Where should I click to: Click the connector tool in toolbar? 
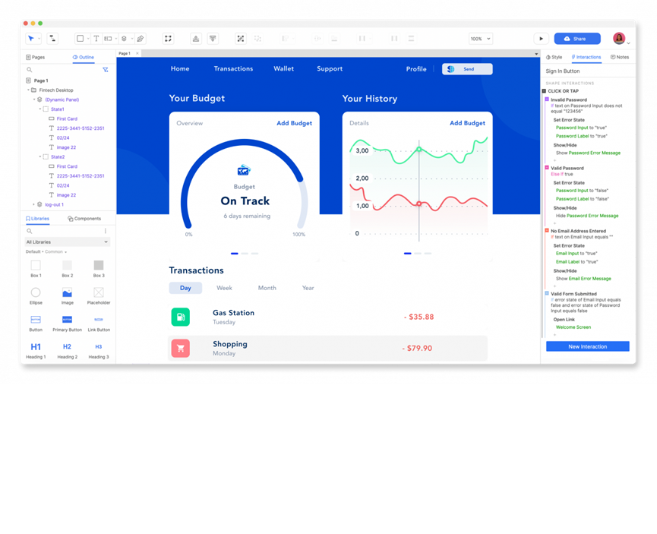(x=52, y=39)
